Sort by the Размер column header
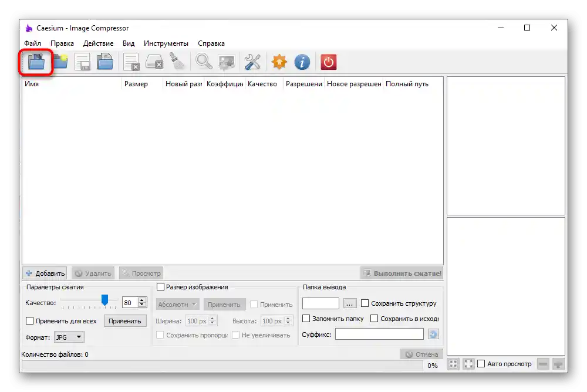 142,84
